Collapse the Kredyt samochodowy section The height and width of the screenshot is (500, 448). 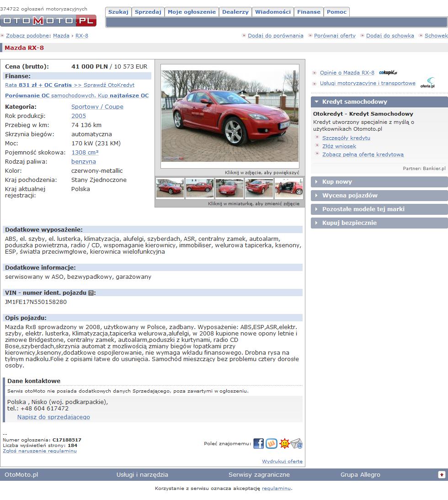pos(379,102)
